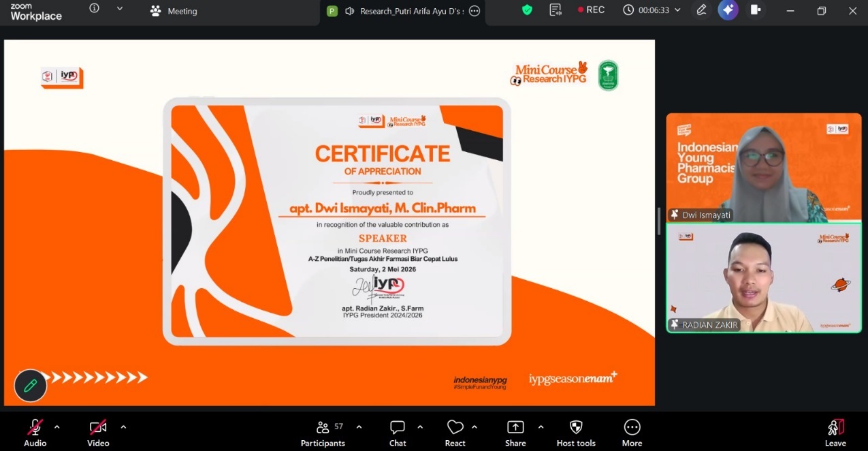Expand the chevron next to React
The image size is (868, 451).
475,427
